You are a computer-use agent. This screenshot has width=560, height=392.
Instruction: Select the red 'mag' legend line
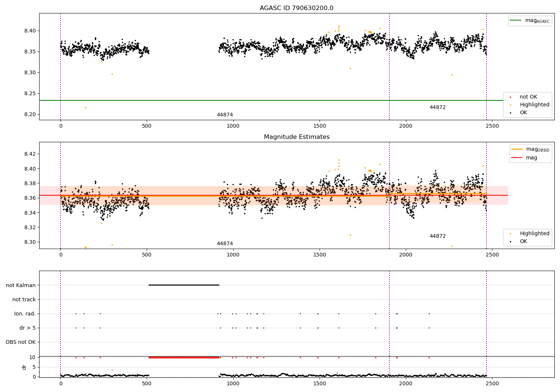tap(517, 158)
